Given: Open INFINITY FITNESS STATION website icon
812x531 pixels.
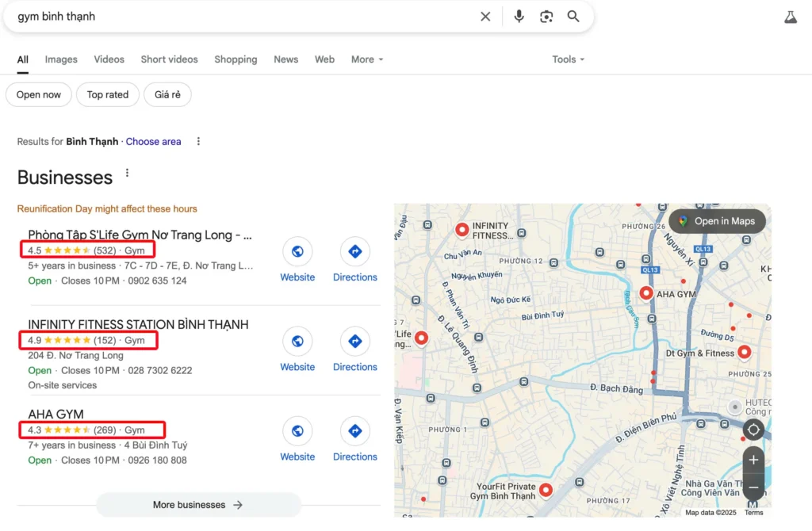Looking at the screenshot, I should (297, 341).
